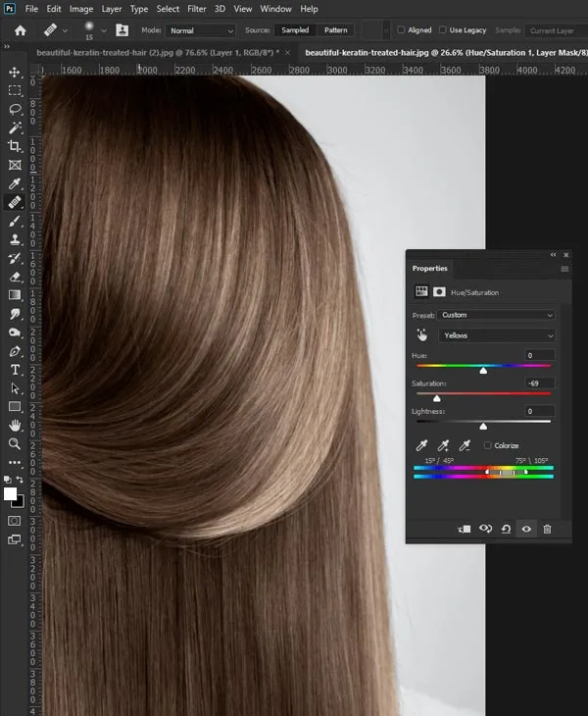The height and width of the screenshot is (716, 588).
Task: Toggle the Clone Source panel icon
Action: point(122,30)
